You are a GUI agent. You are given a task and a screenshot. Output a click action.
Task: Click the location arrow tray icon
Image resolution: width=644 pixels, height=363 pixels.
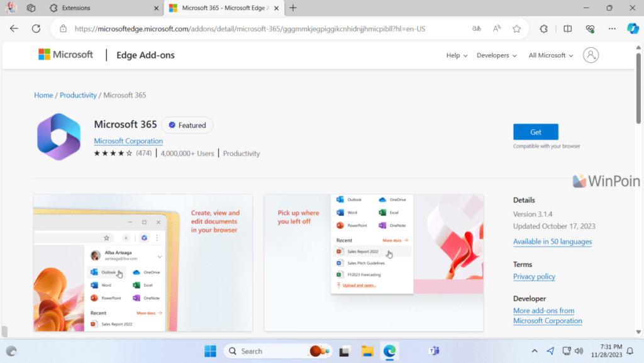pos(550,351)
